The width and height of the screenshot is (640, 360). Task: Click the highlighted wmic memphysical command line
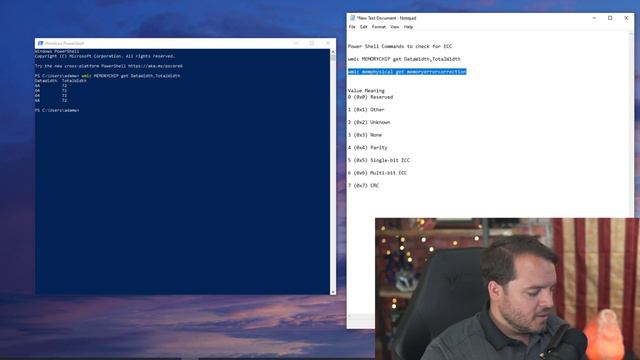click(x=407, y=72)
